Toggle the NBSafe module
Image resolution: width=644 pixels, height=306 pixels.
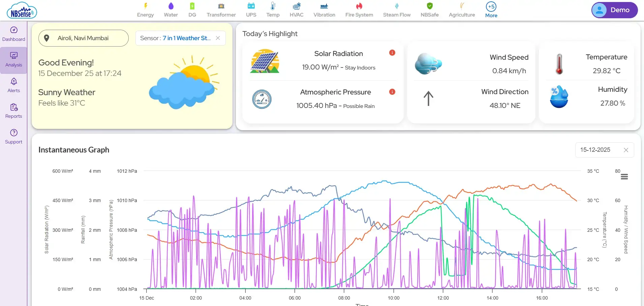coord(429,9)
